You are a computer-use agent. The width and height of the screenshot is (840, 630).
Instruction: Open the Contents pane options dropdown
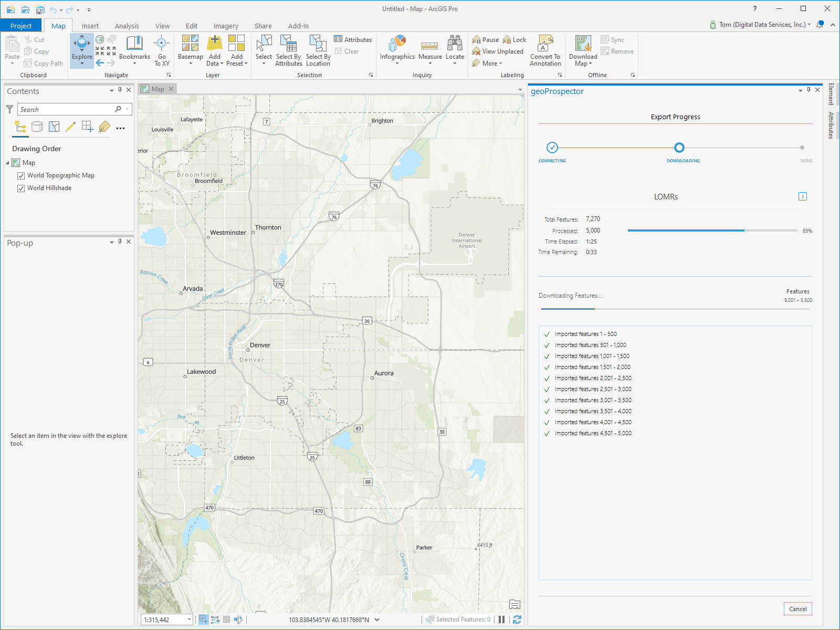coord(112,91)
